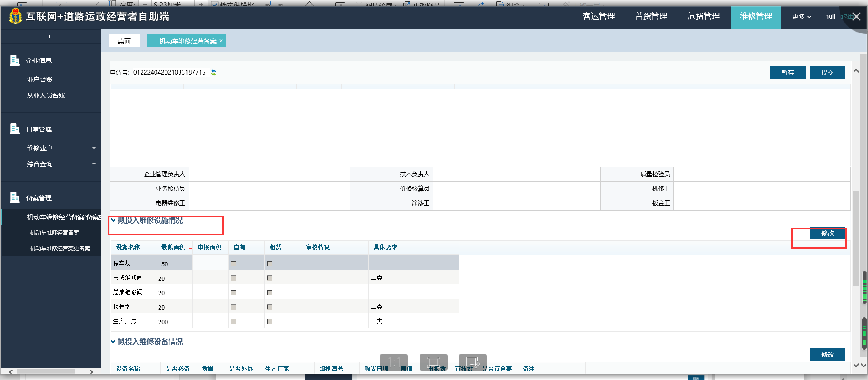
Task: Click the 提交 button
Action: [x=827, y=73]
